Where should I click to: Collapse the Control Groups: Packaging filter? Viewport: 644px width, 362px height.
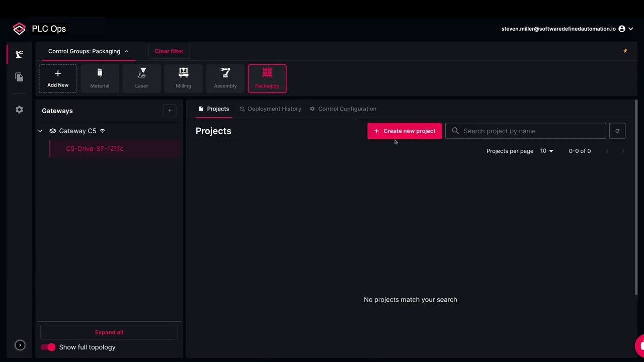point(88,51)
